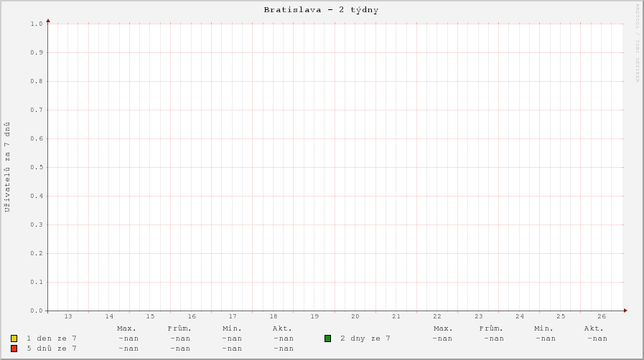644x360 pixels.
Task: Click the red arrowhead ending the x-axis
Action: (625, 311)
